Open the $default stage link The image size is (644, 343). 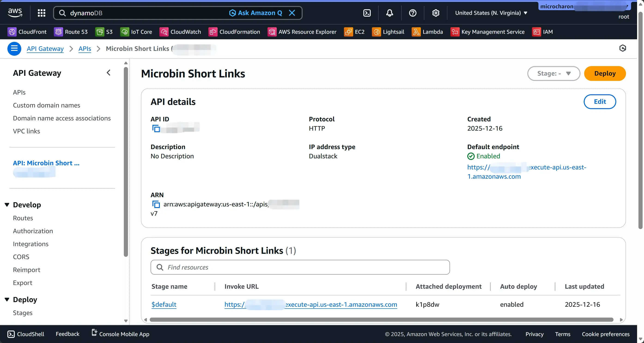point(164,304)
